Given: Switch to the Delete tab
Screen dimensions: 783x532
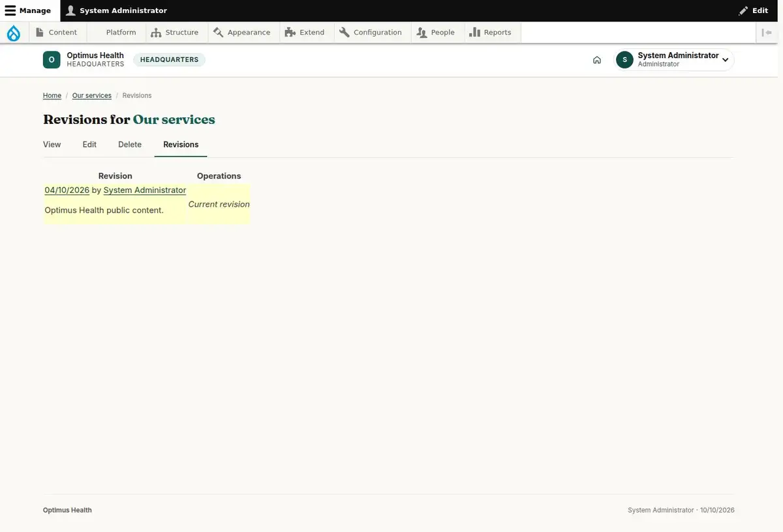Looking at the screenshot, I should pos(130,145).
